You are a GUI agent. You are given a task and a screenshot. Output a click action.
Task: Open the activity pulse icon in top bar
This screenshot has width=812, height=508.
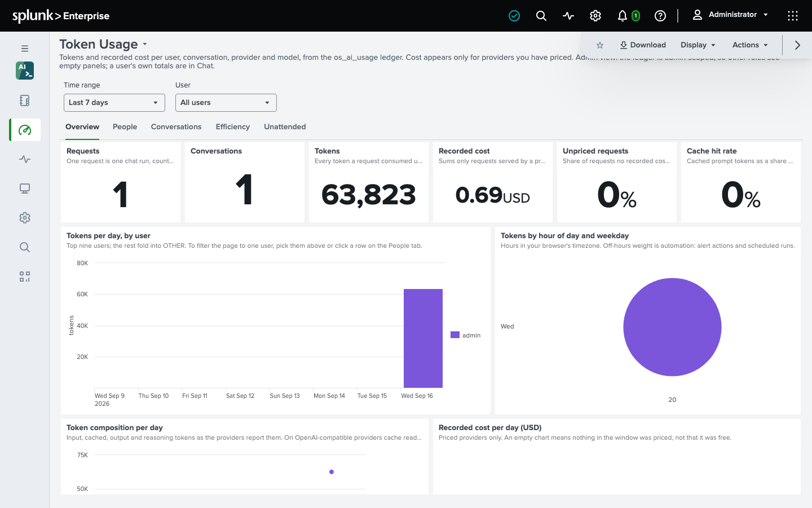coord(568,16)
